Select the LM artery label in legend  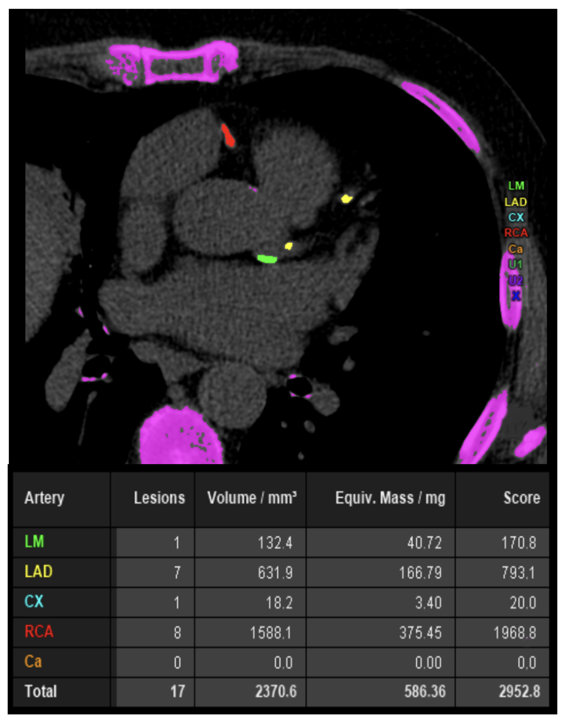coord(516,186)
